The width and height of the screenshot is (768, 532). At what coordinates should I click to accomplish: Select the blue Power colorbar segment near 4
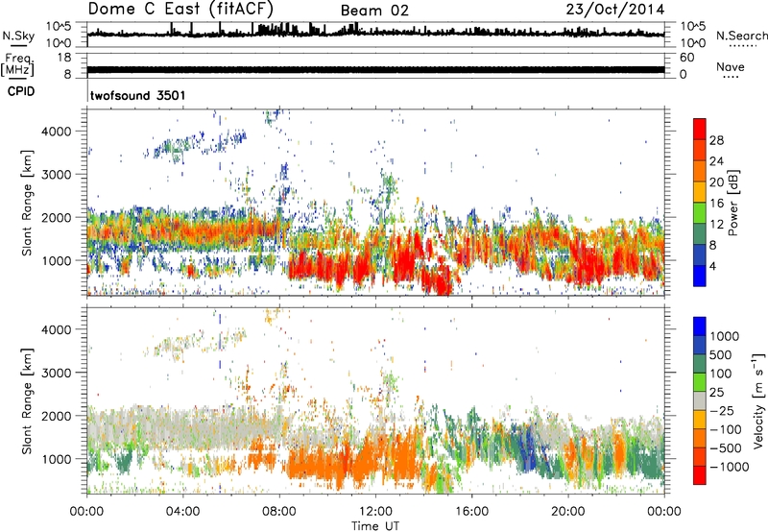pos(700,276)
